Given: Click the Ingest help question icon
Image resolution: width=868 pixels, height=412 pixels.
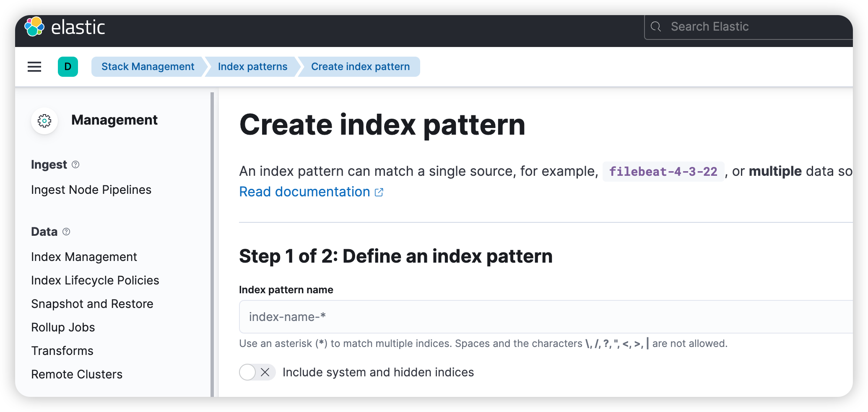Looking at the screenshot, I should pyautogui.click(x=75, y=164).
